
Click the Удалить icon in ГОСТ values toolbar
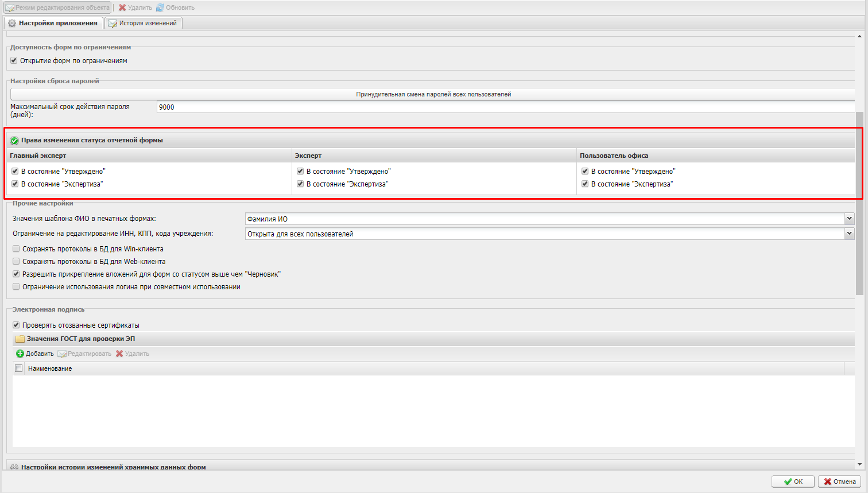pyautogui.click(x=119, y=354)
